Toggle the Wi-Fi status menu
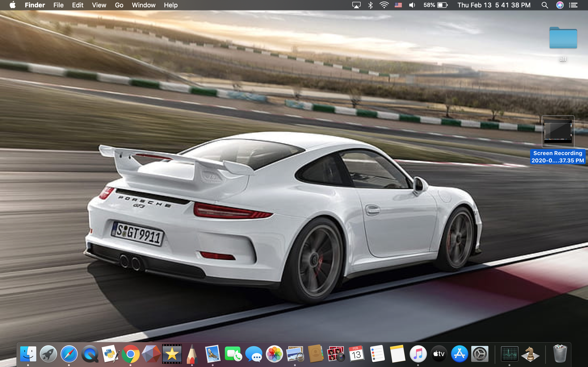 384,5
